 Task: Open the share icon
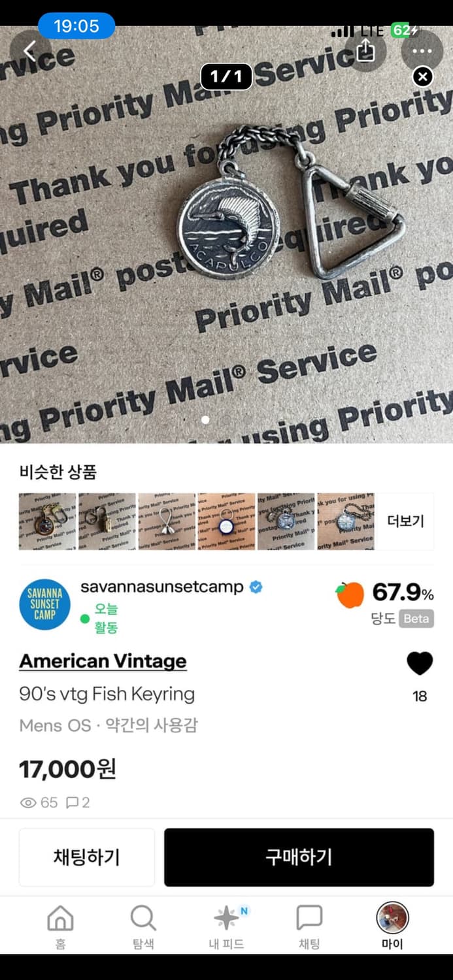coord(365,50)
